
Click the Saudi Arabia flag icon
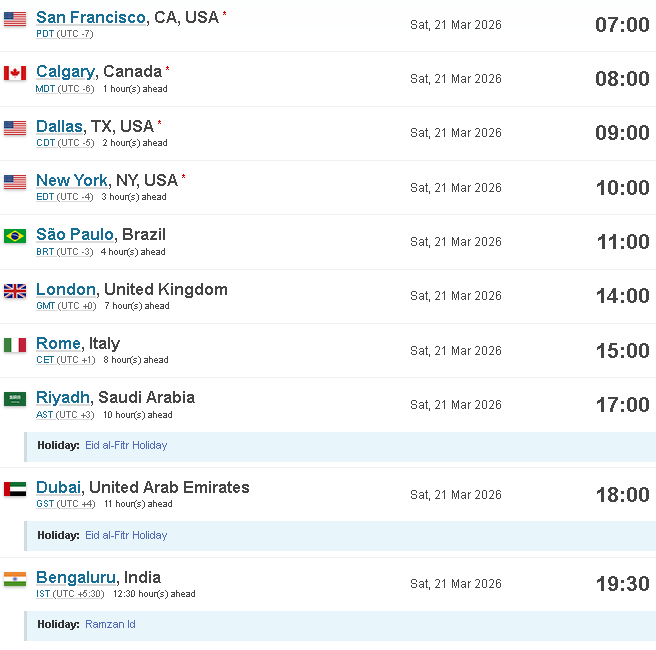click(15, 399)
